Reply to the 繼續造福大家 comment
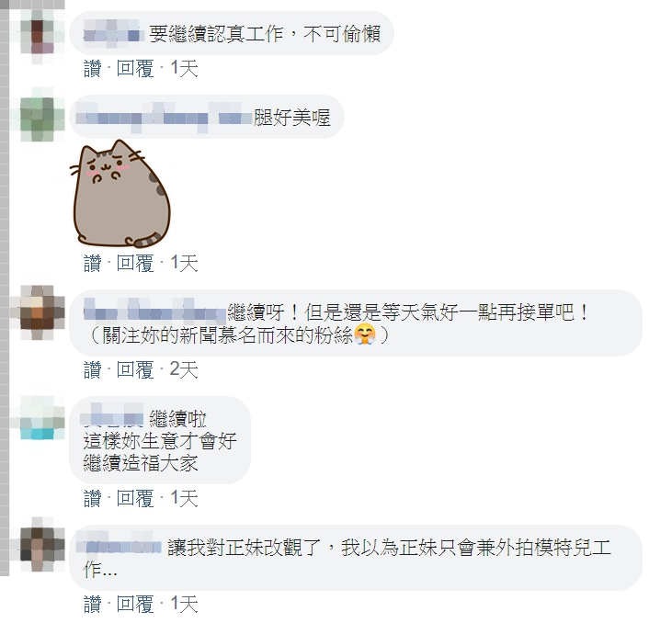 coord(135,498)
